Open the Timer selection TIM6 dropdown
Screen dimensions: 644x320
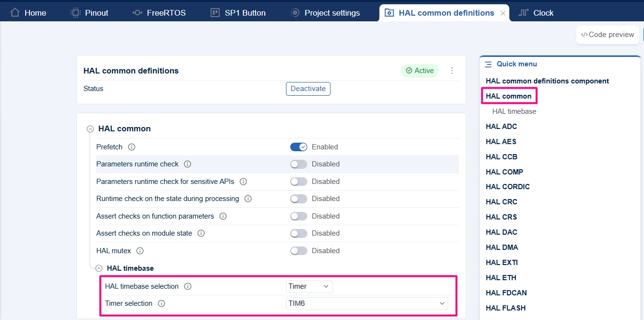(x=367, y=303)
